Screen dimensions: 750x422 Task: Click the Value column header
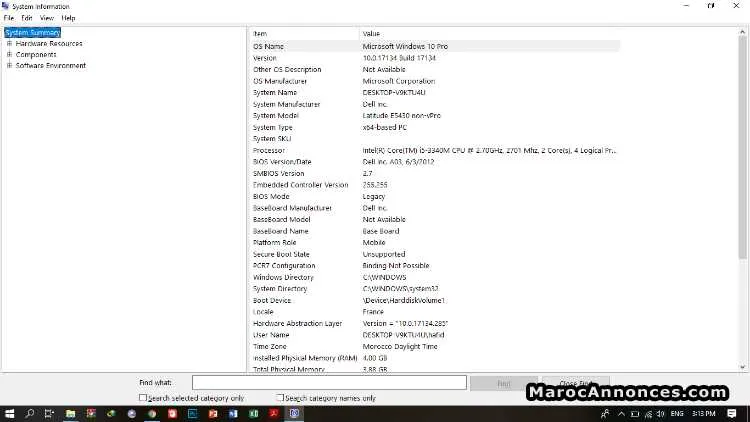pos(489,33)
